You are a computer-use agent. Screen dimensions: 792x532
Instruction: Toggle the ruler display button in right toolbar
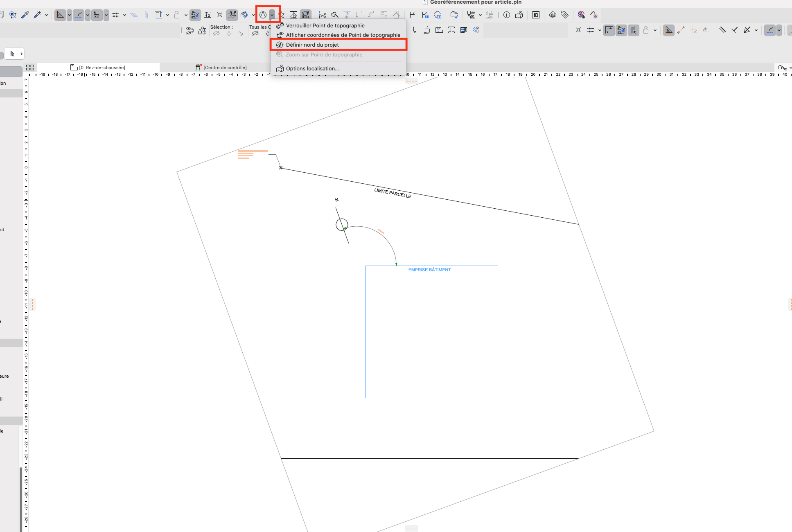click(609, 30)
